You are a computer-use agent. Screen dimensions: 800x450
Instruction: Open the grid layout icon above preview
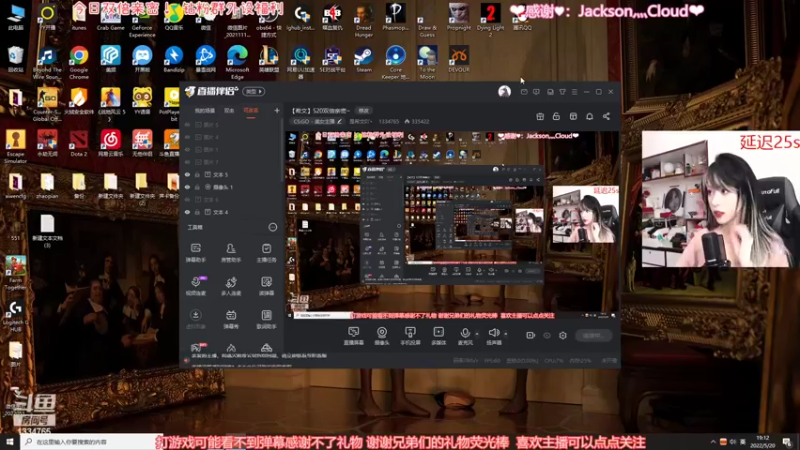pyautogui.click(x=573, y=116)
